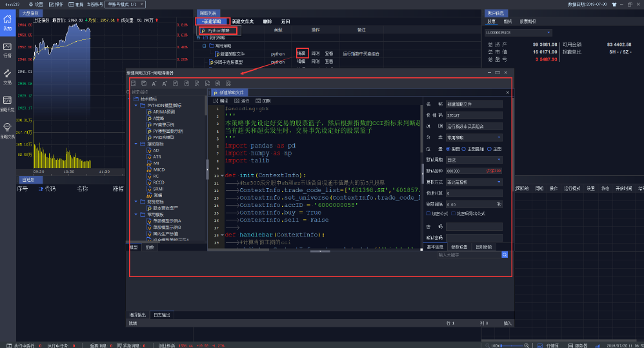Switch to the 参数设置 tab
This screenshot has width=644, height=348.
459,247
